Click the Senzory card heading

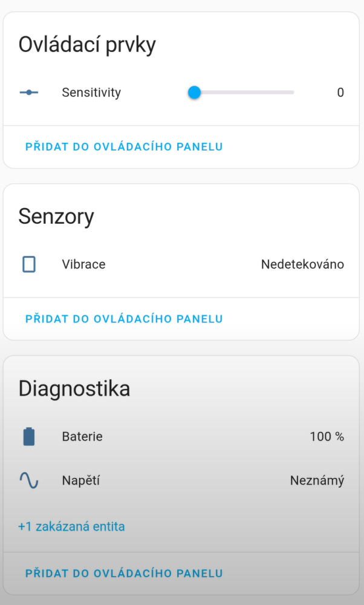click(x=56, y=217)
